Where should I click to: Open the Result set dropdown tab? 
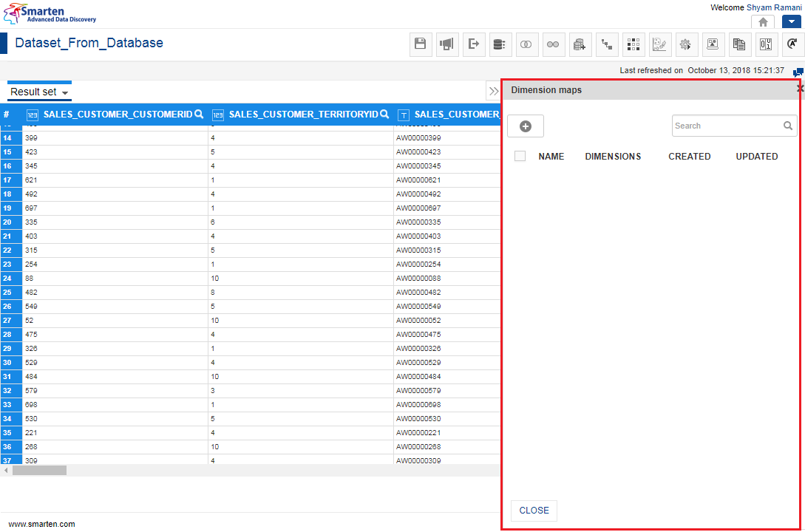click(x=39, y=92)
